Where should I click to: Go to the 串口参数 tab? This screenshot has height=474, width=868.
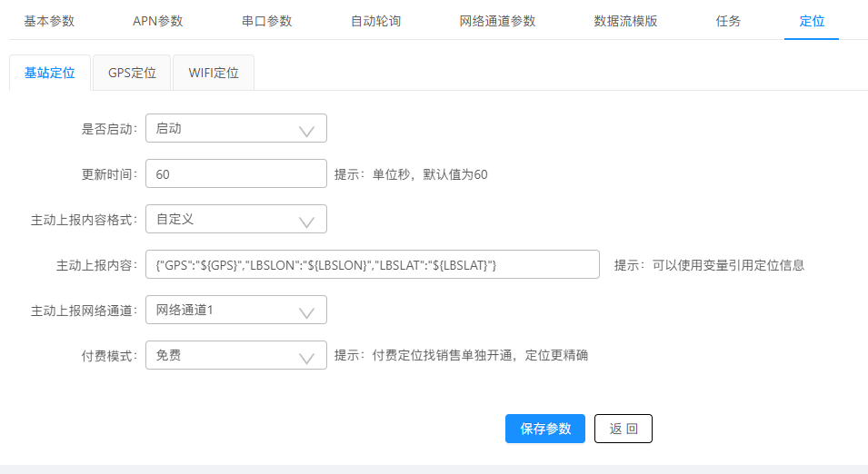[x=267, y=21]
